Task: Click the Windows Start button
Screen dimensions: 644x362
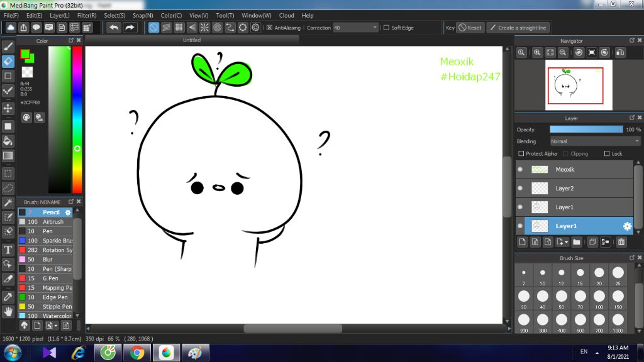Action: pos(13,353)
